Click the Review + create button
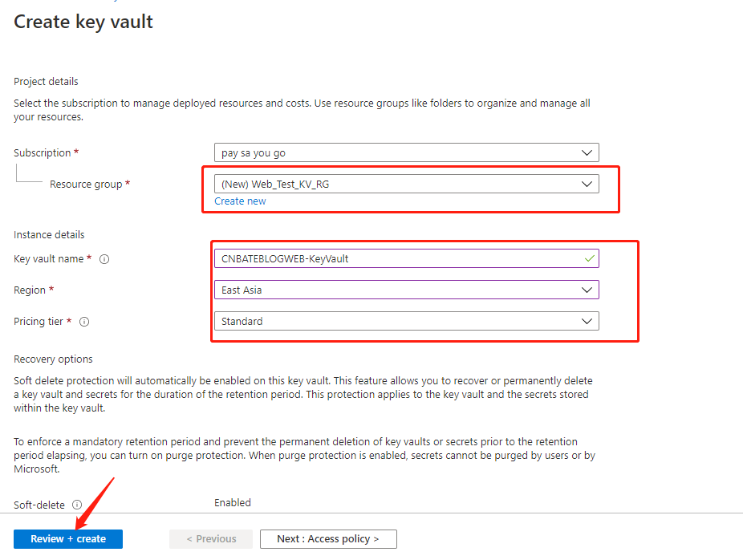Screen dimensions: 743x560 (68, 539)
